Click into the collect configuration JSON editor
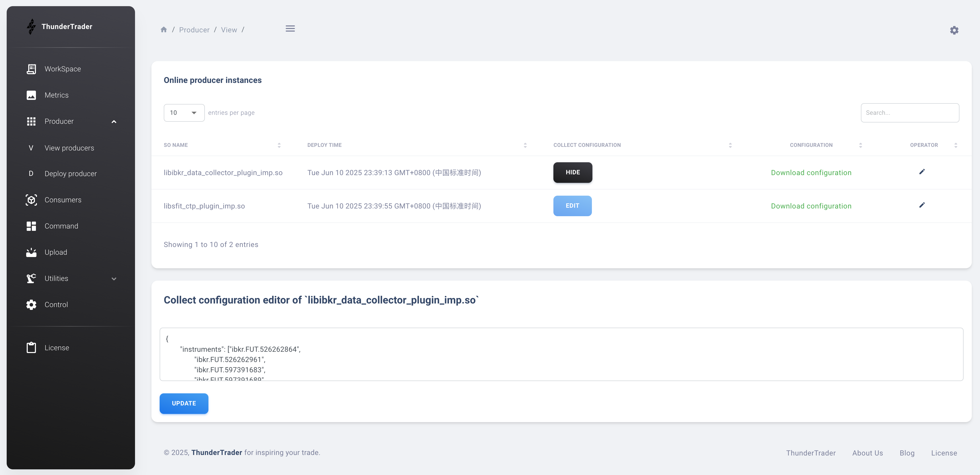This screenshot has width=980, height=475. click(x=561, y=354)
